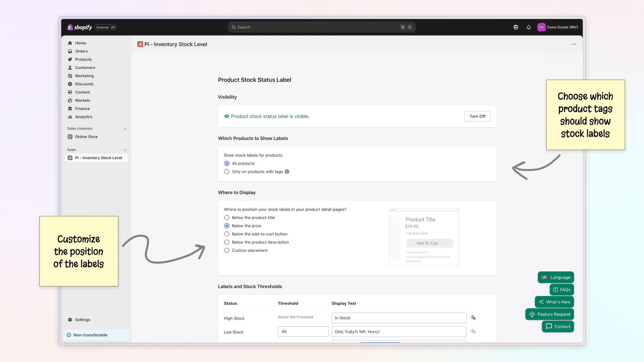The height and width of the screenshot is (362, 644).
Task: Open the Zuma Goods account menu
Action: 558,27
